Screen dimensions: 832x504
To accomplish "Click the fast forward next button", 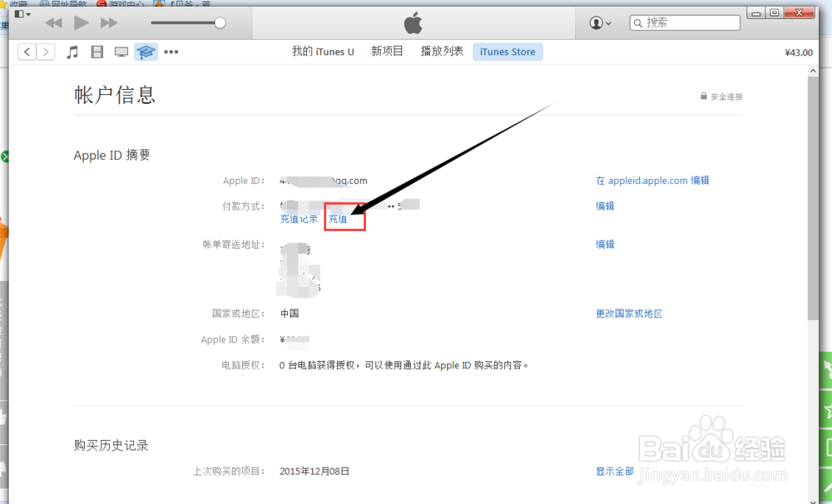I will (109, 22).
